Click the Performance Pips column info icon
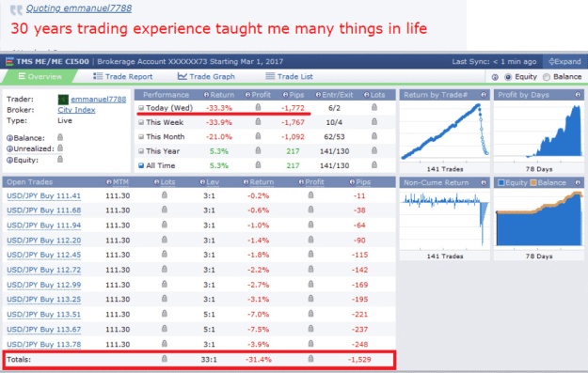Screen dimensions: 588x373 click(285, 95)
